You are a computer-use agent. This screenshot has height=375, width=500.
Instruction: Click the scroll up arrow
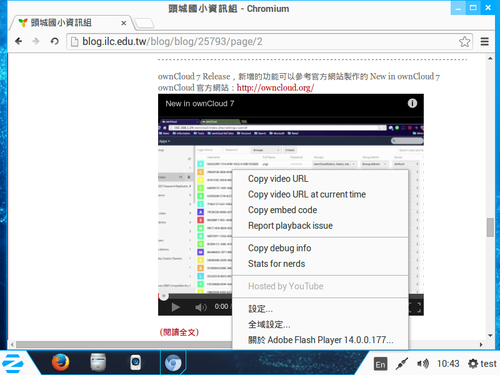click(490, 59)
